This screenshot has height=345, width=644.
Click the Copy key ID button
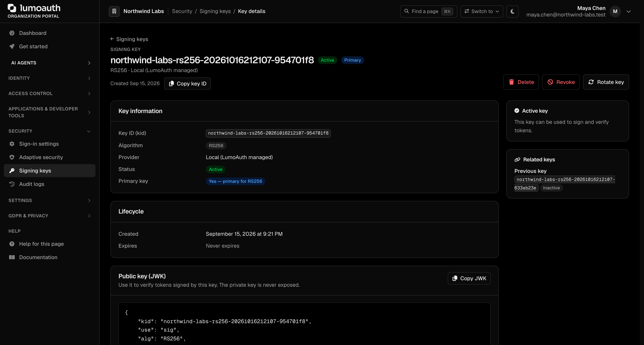click(x=187, y=84)
